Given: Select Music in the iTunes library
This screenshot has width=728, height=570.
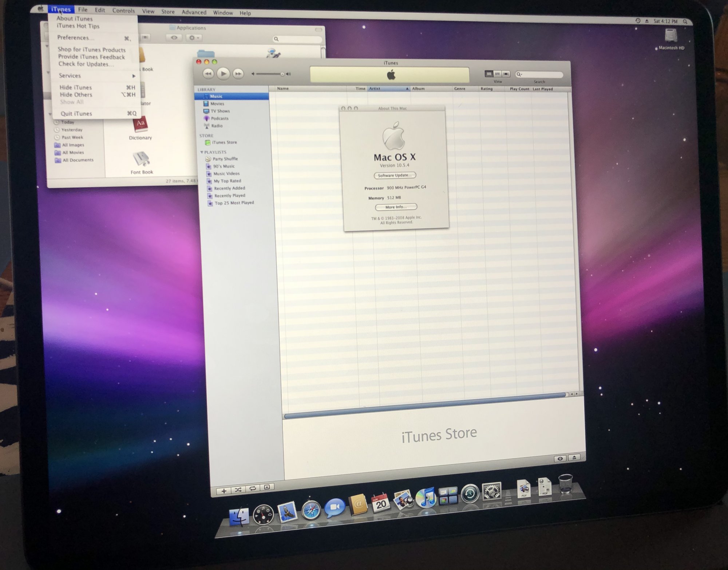Looking at the screenshot, I should click(x=232, y=97).
